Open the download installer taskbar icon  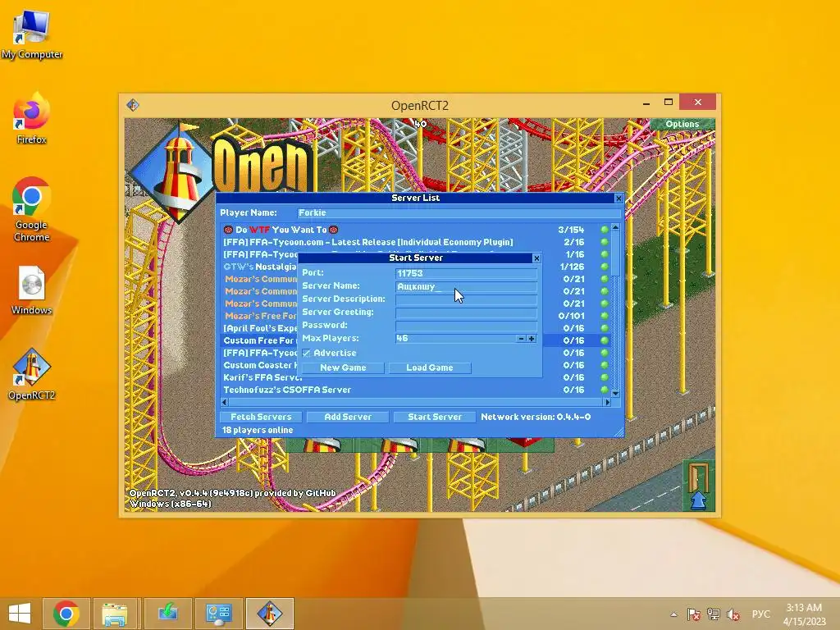click(168, 614)
